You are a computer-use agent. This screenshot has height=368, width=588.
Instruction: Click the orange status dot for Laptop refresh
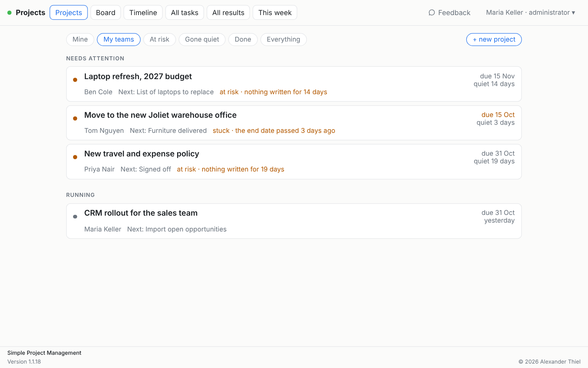click(x=75, y=80)
